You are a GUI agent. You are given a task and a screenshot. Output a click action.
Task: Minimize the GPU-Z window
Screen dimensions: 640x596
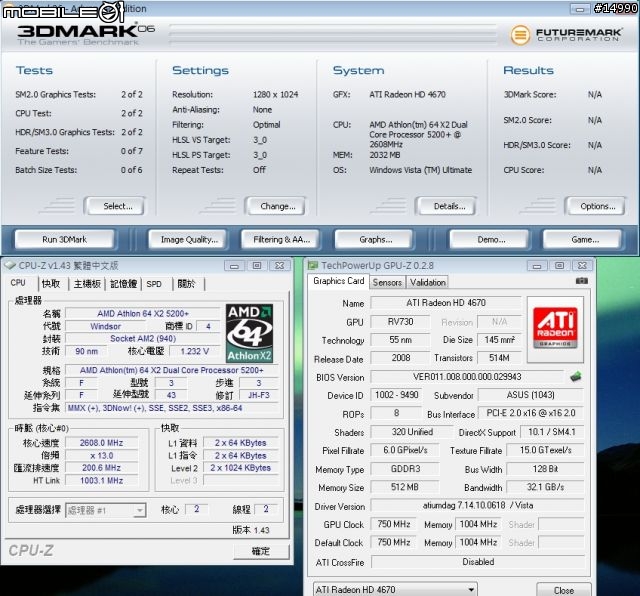tap(537, 266)
